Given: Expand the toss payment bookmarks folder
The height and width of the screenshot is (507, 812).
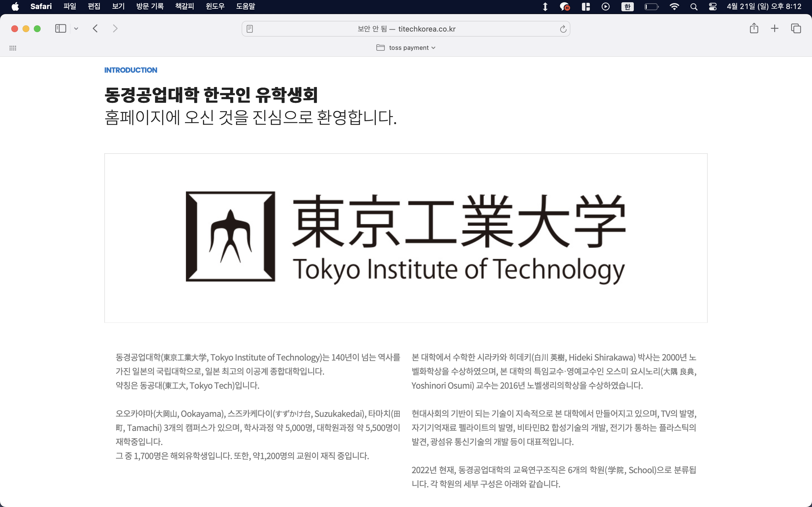Looking at the screenshot, I should pos(406,48).
